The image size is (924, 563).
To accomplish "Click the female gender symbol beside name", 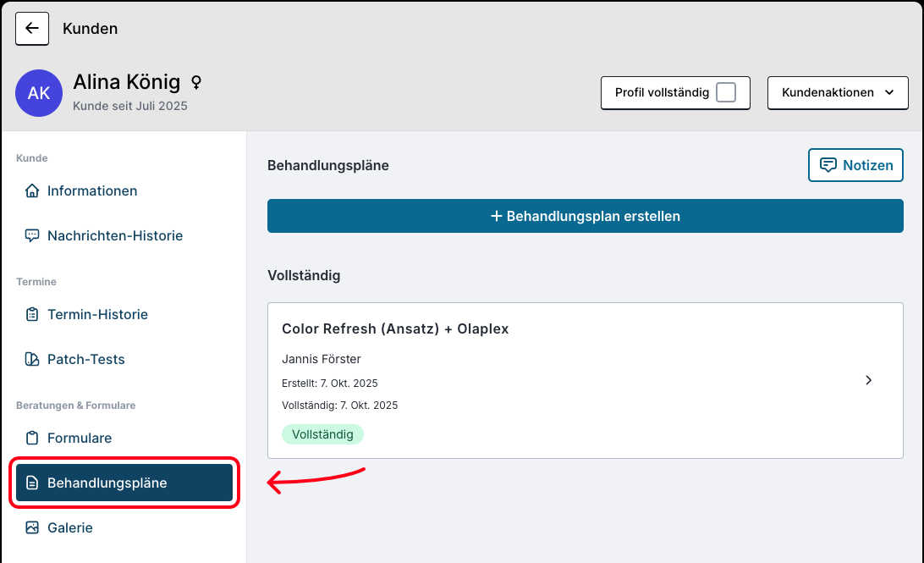I will 196,82.
